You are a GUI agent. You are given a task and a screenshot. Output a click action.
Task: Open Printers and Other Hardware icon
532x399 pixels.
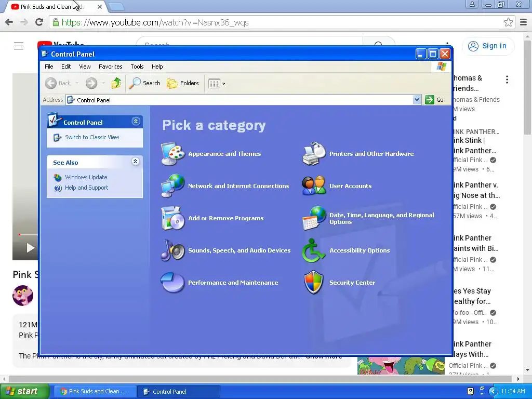click(314, 154)
